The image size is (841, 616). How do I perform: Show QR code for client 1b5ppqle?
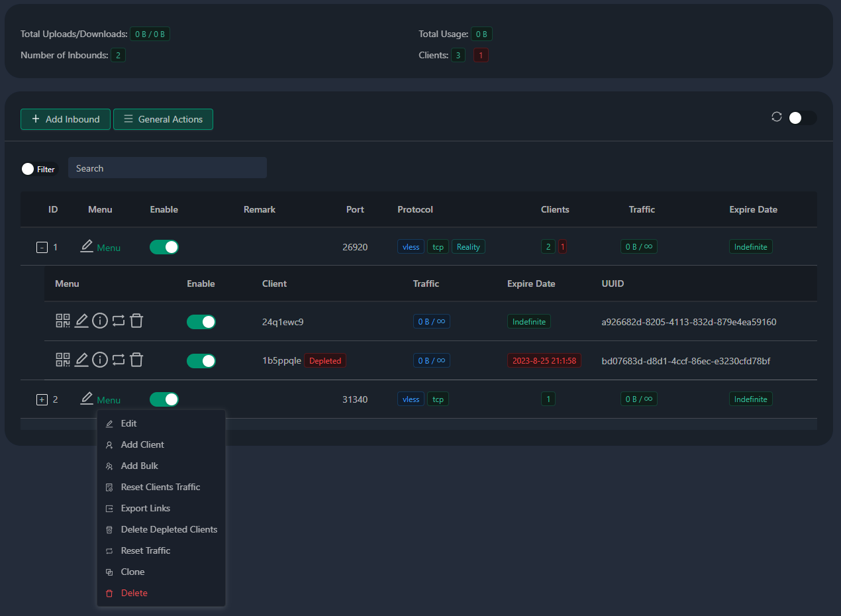(63, 360)
